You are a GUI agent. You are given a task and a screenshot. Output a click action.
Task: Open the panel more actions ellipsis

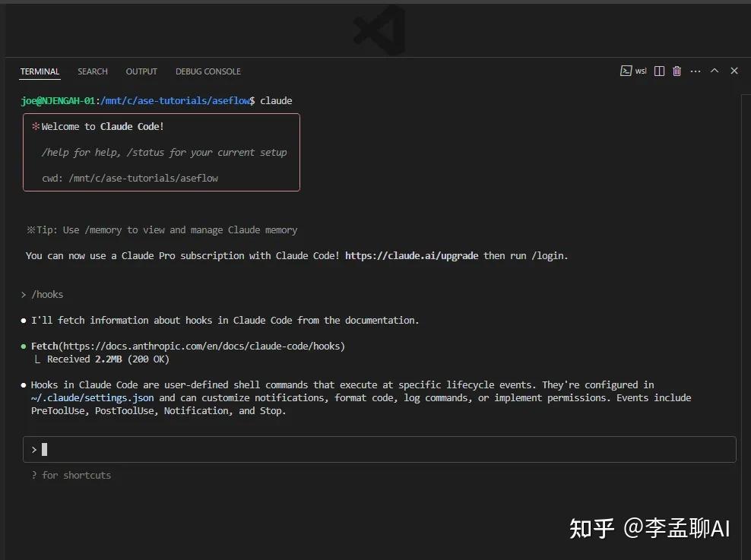coord(696,71)
